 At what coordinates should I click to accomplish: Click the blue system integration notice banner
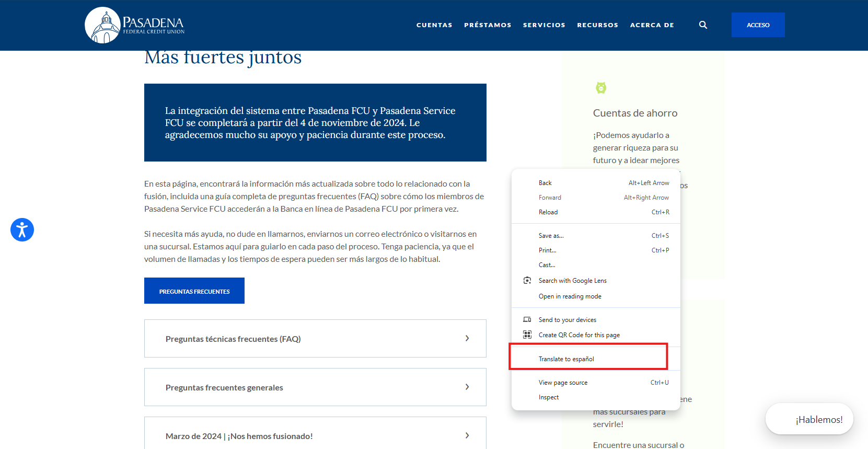click(315, 122)
